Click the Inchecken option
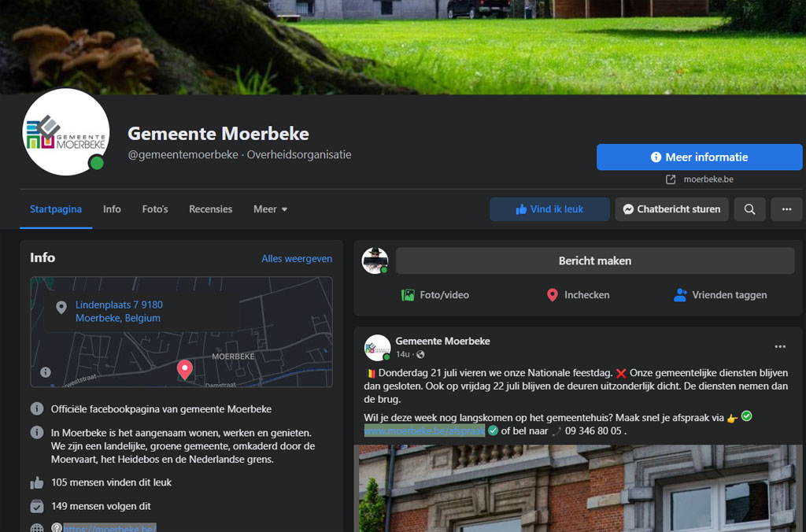Screen dimensions: 806x532 coord(578,295)
